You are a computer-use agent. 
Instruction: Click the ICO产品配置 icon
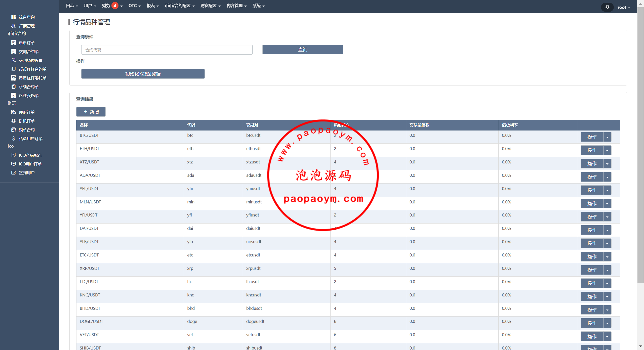point(14,155)
